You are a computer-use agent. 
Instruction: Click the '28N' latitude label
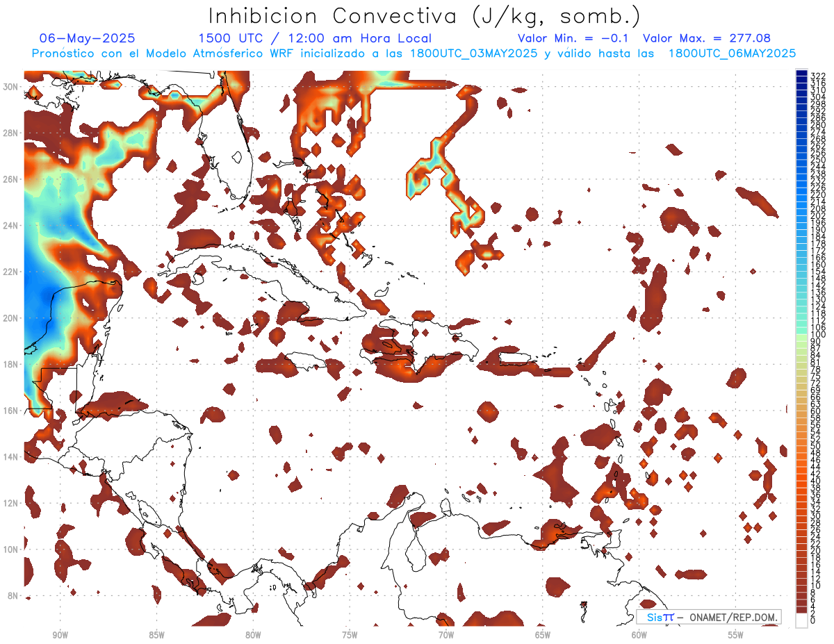[10, 133]
